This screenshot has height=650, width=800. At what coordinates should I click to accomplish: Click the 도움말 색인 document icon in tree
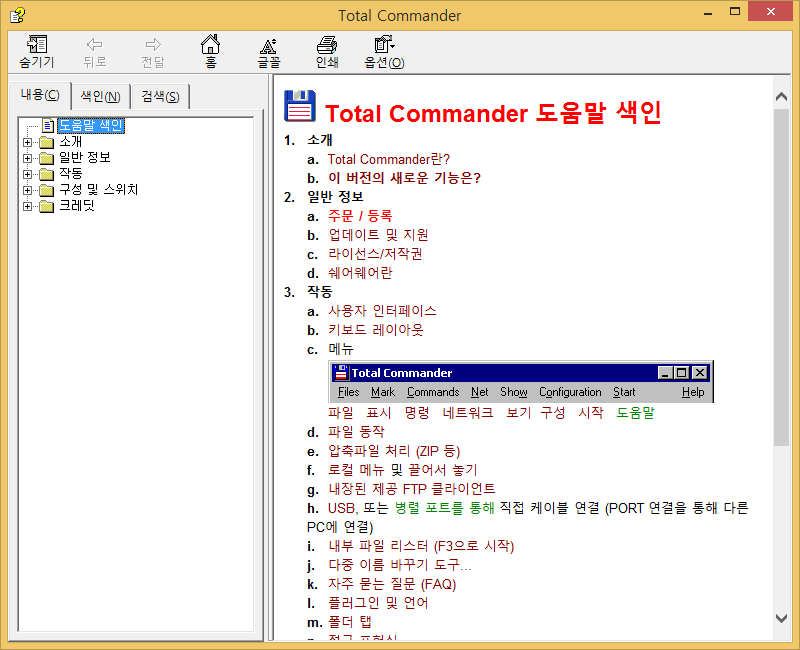[48, 126]
